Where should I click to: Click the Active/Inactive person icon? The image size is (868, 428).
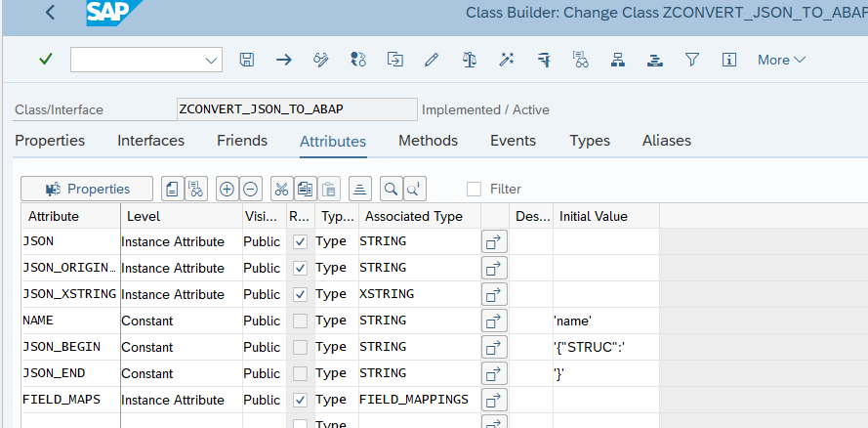point(358,60)
